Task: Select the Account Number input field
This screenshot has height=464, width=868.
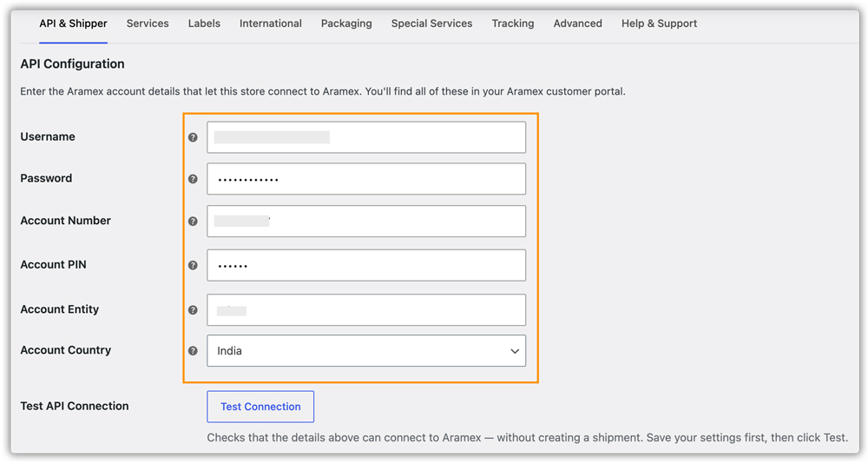Action: 366,222
